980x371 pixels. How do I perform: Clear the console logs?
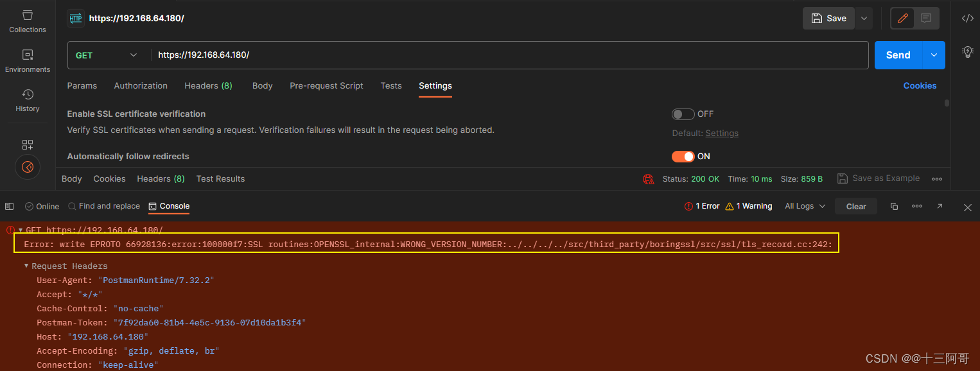(856, 206)
